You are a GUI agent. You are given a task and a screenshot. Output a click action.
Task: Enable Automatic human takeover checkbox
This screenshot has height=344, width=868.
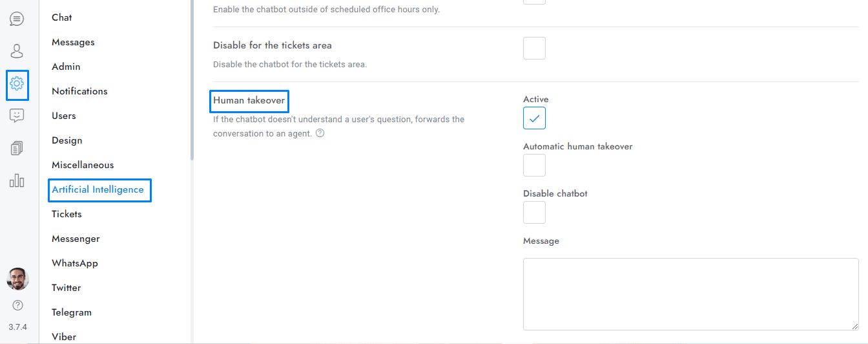(x=534, y=166)
